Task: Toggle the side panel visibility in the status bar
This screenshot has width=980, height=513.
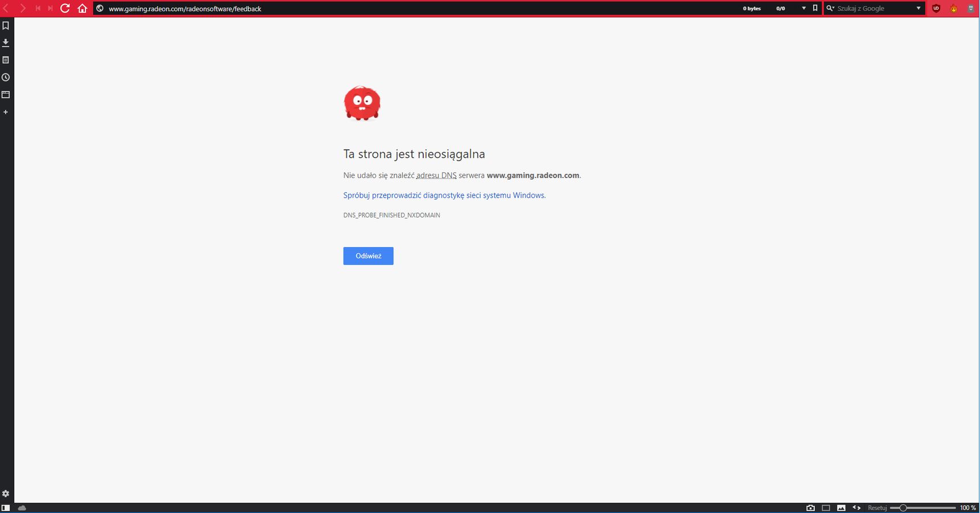Action: [x=6, y=508]
